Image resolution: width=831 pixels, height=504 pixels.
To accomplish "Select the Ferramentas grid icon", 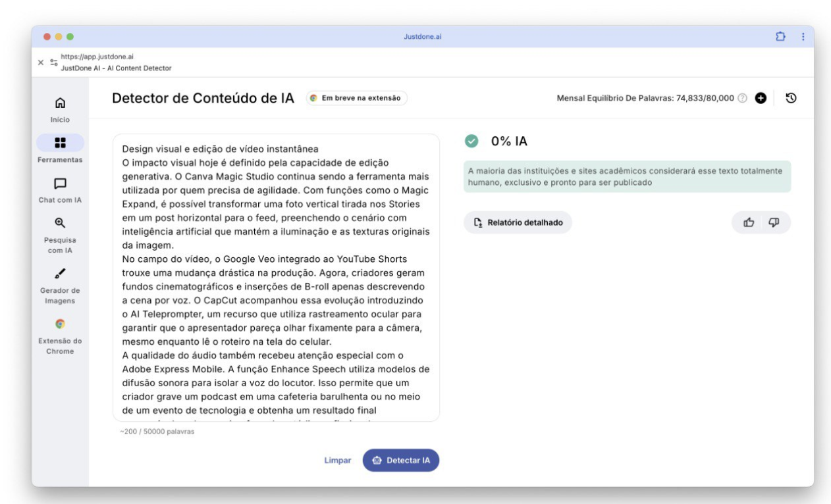I will click(60, 143).
